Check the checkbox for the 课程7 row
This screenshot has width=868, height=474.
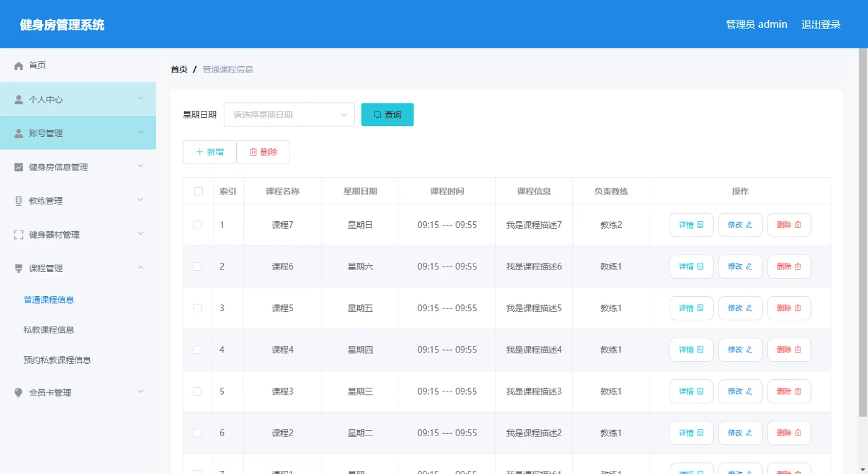coord(197,225)
